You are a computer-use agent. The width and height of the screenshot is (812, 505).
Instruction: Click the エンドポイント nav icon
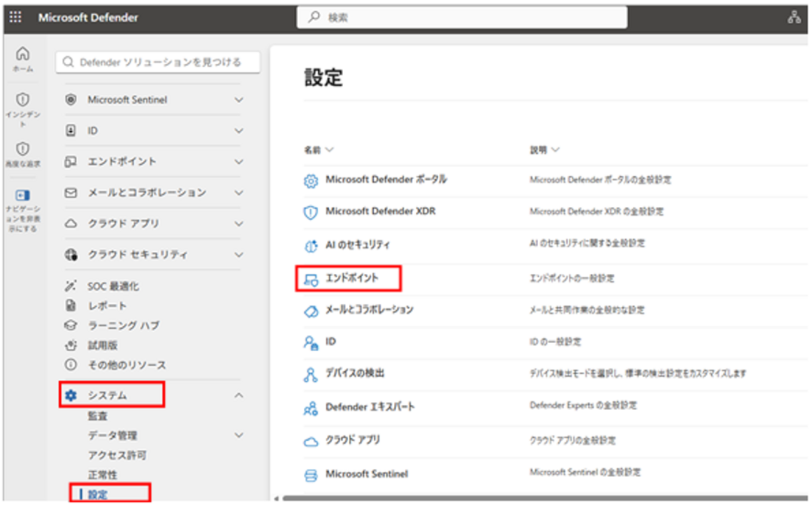tap(71, 162)
